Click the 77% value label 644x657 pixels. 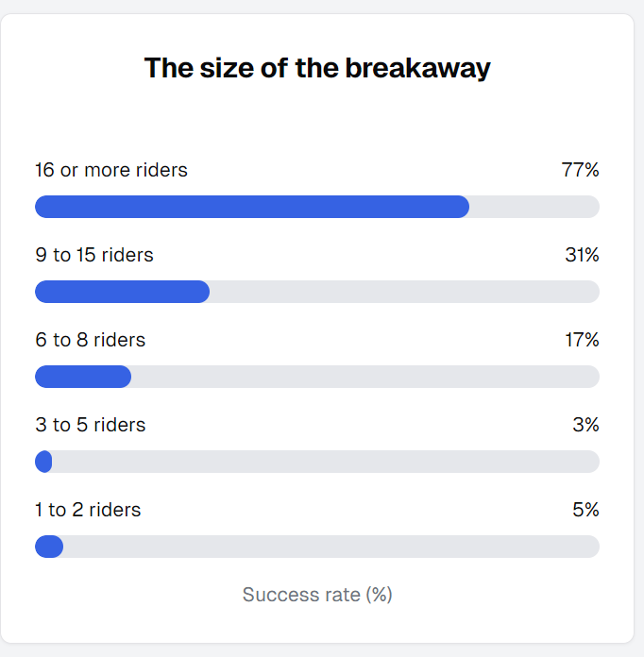pyautogui.click(x=581, y=170)
